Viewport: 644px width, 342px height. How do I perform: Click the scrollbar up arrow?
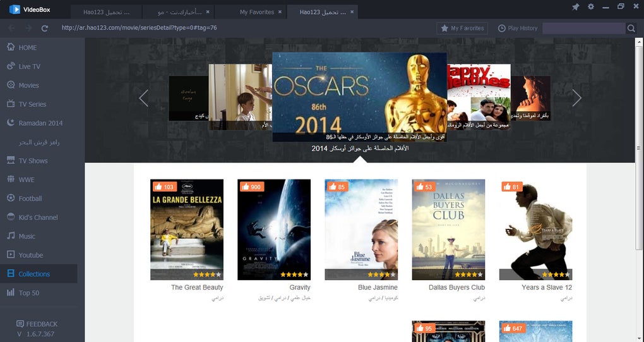[x=639, y=42]
